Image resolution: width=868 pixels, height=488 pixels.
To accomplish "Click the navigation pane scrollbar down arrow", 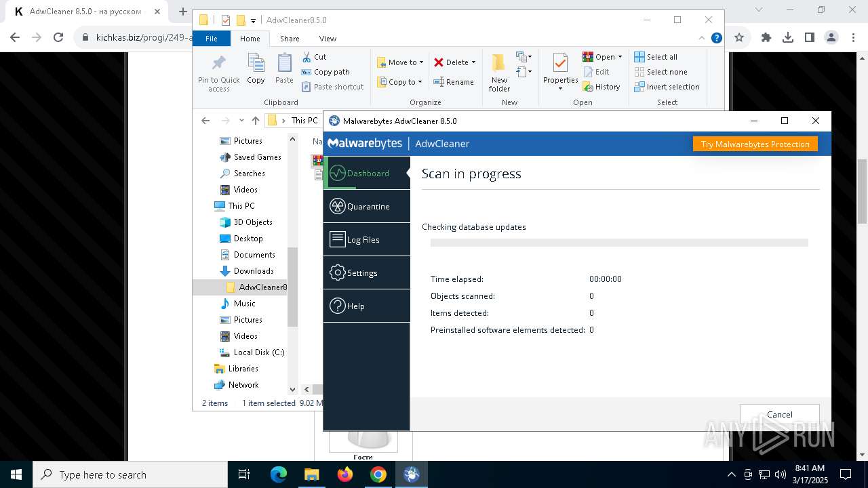I will (292, 389).
